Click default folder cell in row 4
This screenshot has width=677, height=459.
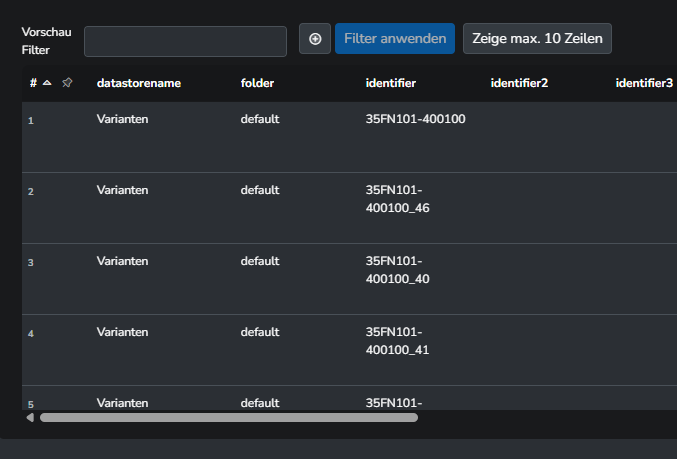pyautogui.click(x=259, y=332)
